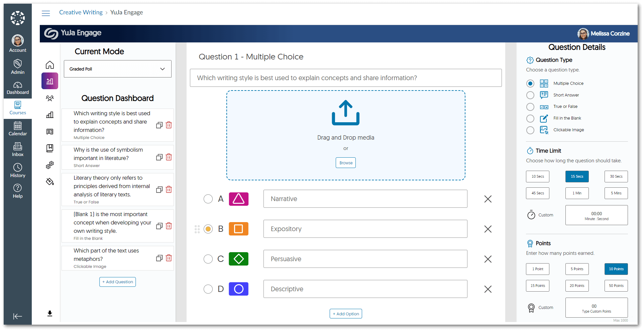644x331 pixels.
Task: Open the Canvas Inbox
Action: (x=18, y=149)
